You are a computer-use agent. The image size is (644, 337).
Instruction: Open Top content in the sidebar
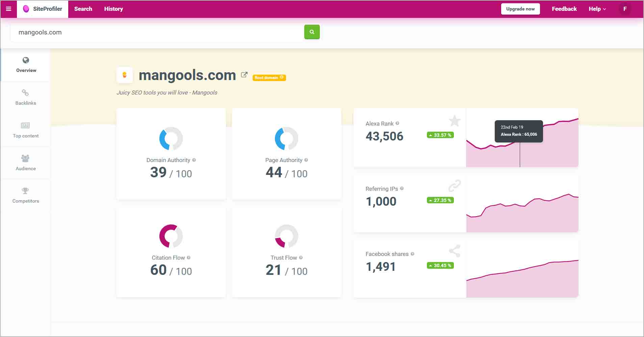tap(26, 130)
